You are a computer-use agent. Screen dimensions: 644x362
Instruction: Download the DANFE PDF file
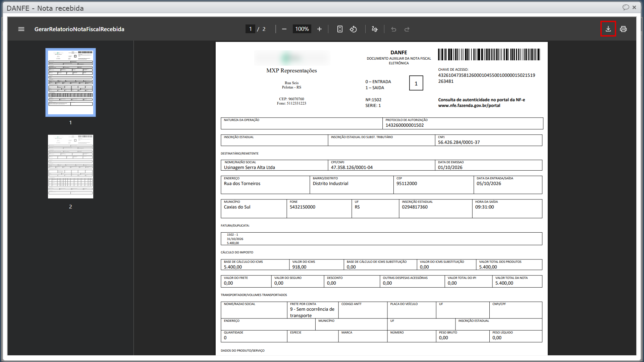coord(608,29)
